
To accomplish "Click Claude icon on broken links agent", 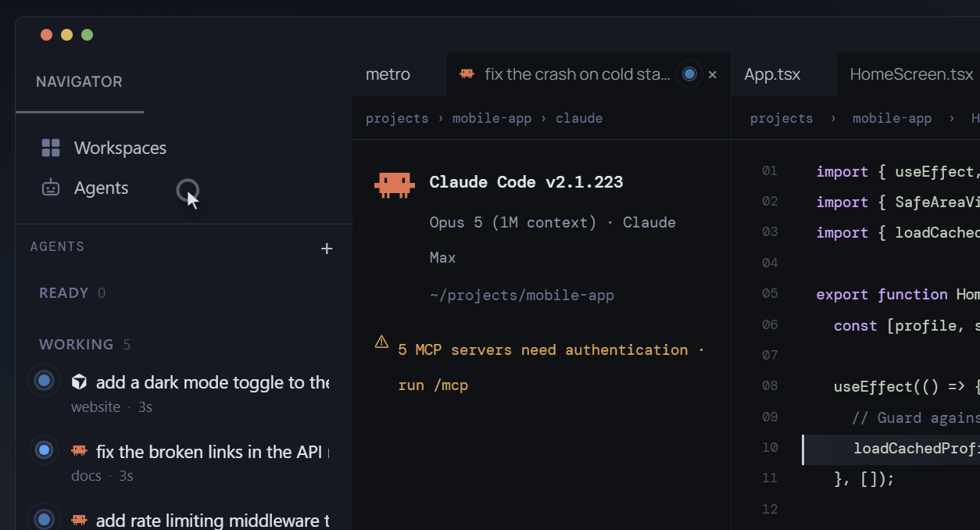I will 79,450.
